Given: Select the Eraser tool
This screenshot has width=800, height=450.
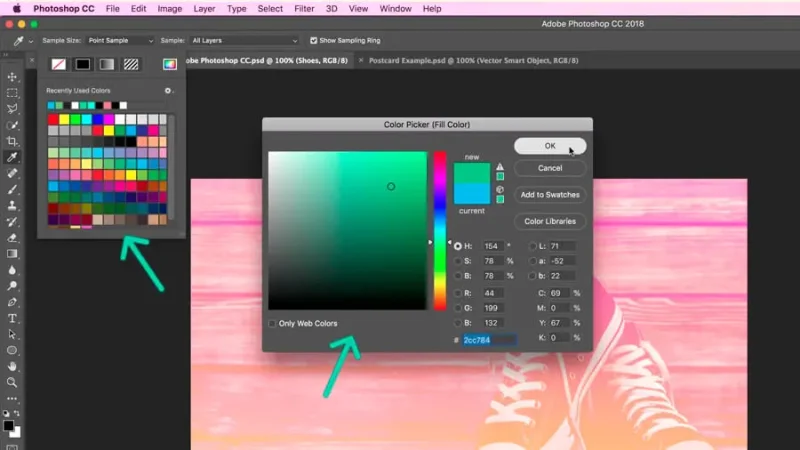Looking at the screenshot, I should coord(12,238).
